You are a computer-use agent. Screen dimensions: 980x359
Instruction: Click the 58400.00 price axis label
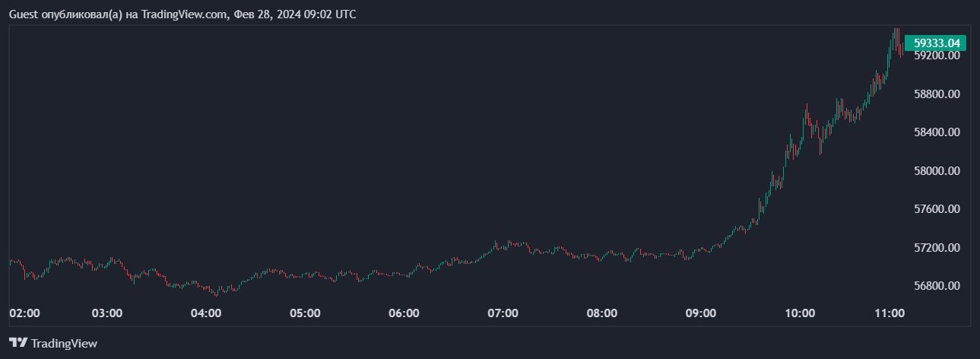[x=937, y=132]
